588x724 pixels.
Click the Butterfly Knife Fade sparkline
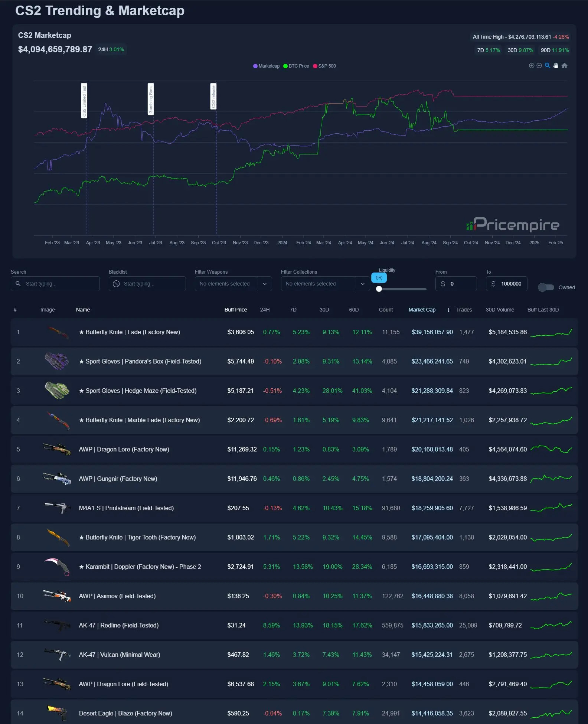551,333
